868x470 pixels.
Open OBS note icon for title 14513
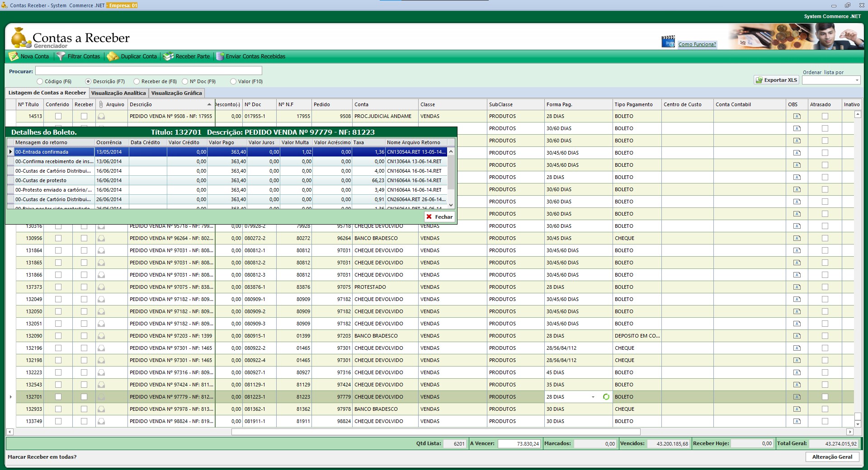pyautogui.click(x=797, y=116)
